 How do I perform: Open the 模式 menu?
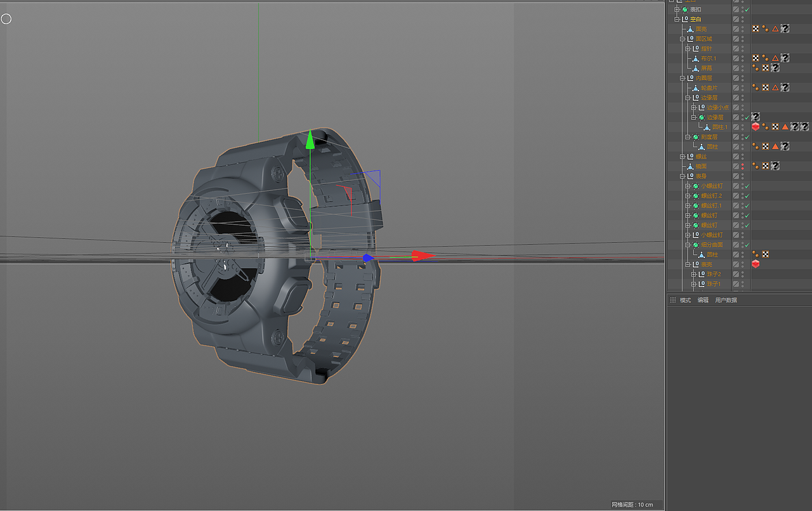pos(685,300)
